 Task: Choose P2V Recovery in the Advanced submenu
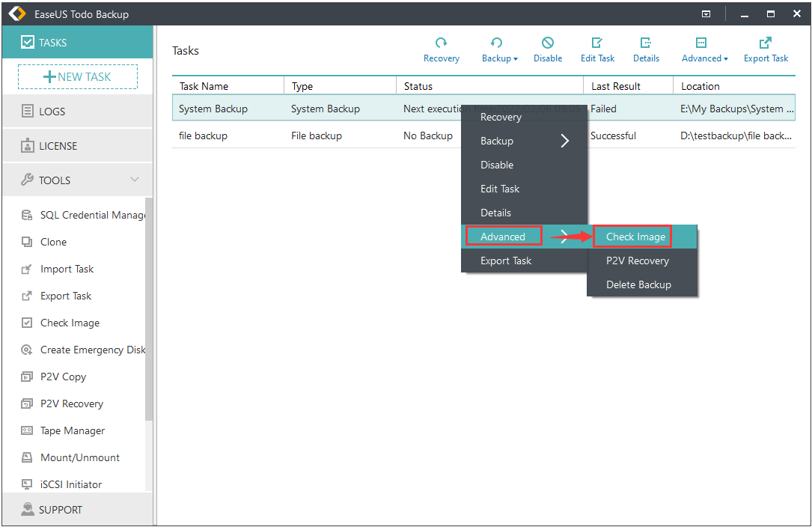pos(642,261)
